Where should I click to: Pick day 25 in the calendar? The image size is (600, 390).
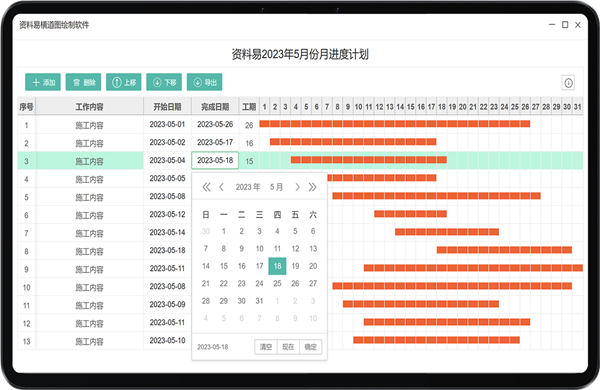click(x=277, y=284)
